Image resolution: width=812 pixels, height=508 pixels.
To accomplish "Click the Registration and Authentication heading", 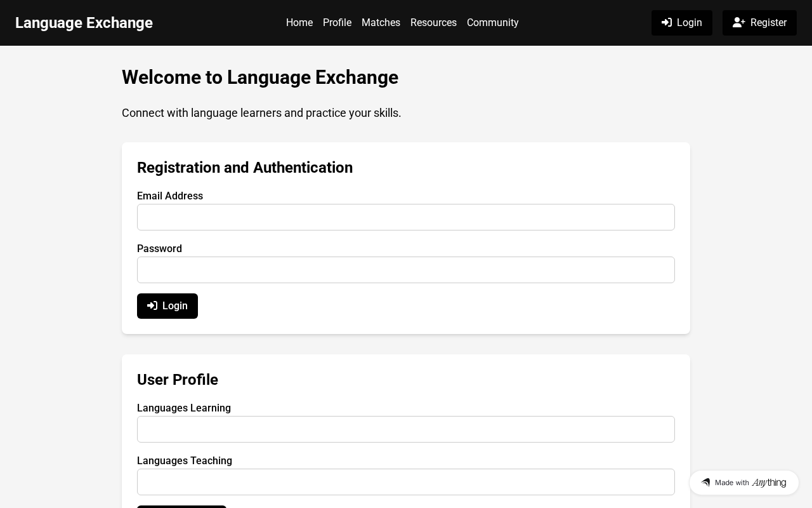I will 245,168.
